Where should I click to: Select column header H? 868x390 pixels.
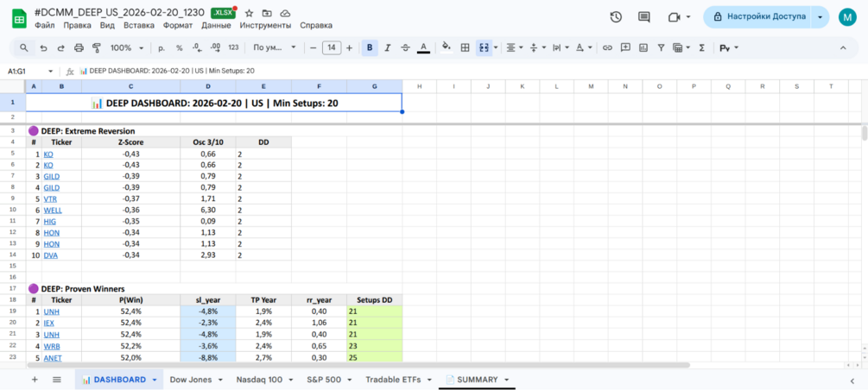coord(419,86)
